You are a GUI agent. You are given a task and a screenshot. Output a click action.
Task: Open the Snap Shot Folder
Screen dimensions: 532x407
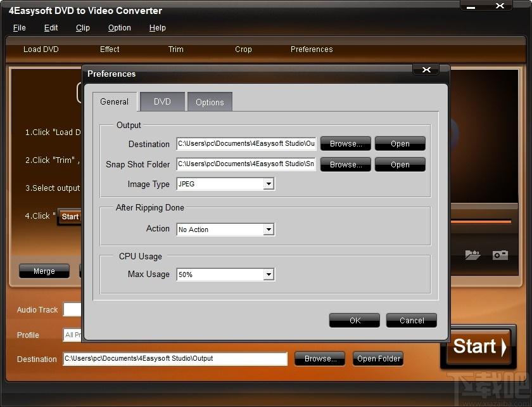[400, 164]
